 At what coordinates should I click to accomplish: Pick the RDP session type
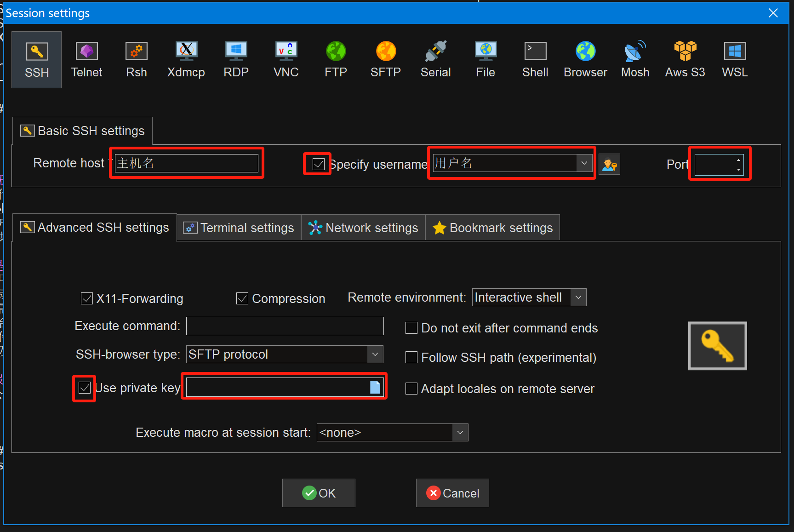coord(236,59)
